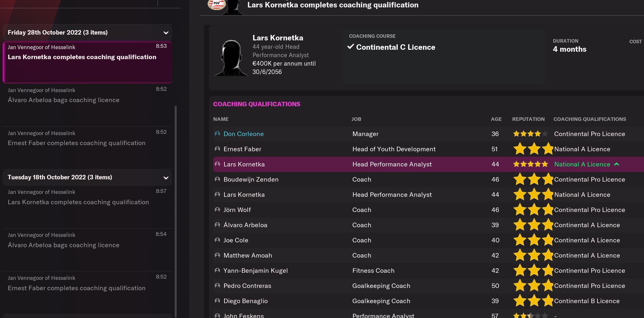Click the checkmark beside Continental C Licence
Image resolution: width=644 pixels, height=318 pixels.
[x=350, y=47]
